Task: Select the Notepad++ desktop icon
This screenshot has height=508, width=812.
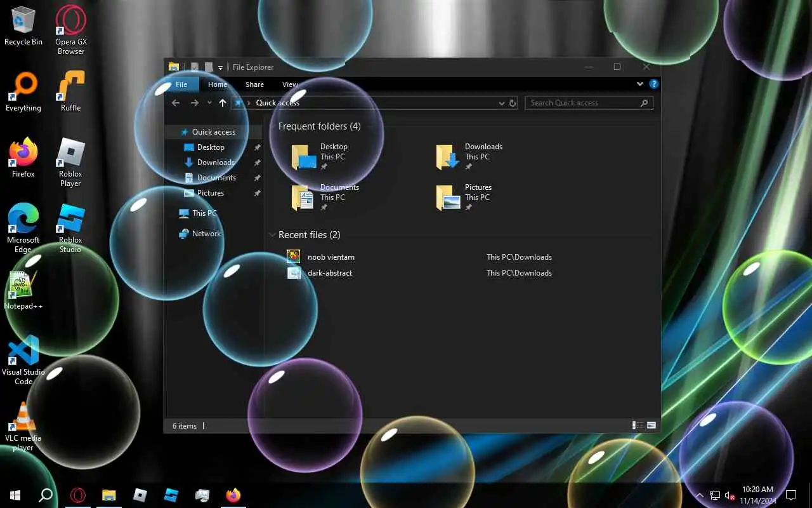Action: [x=23, y=290]
